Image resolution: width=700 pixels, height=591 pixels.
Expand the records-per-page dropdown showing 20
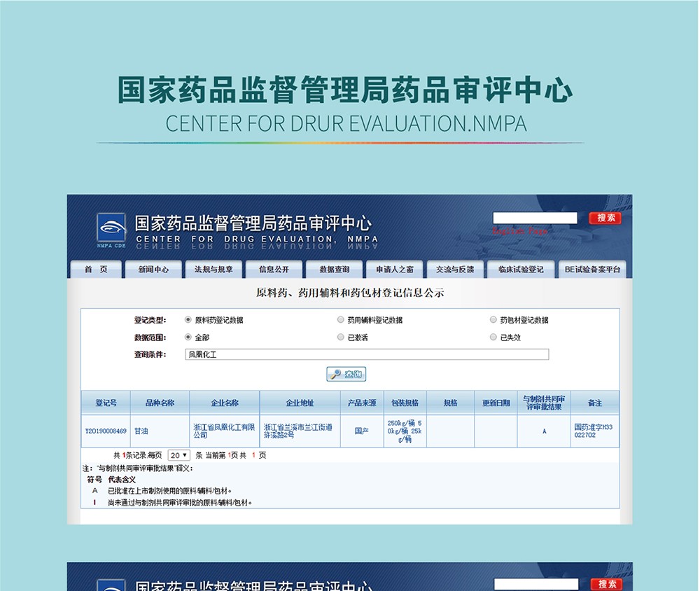179,455
